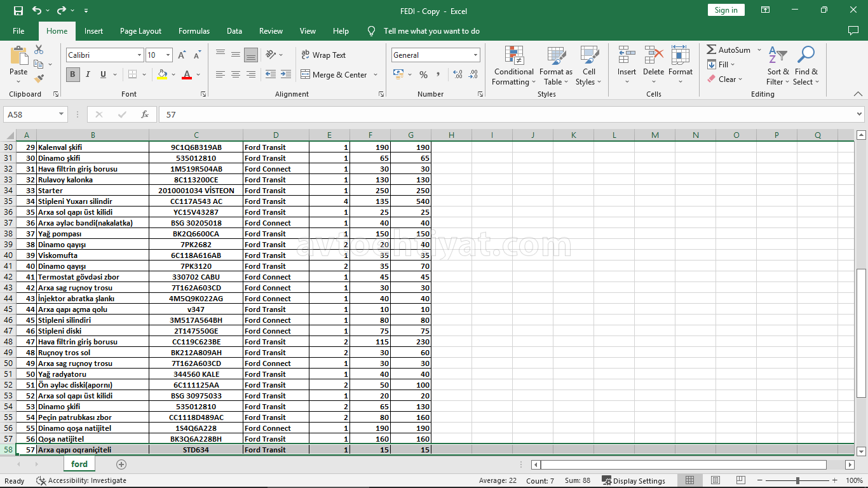Align cell text to middle

coord(236,55)
